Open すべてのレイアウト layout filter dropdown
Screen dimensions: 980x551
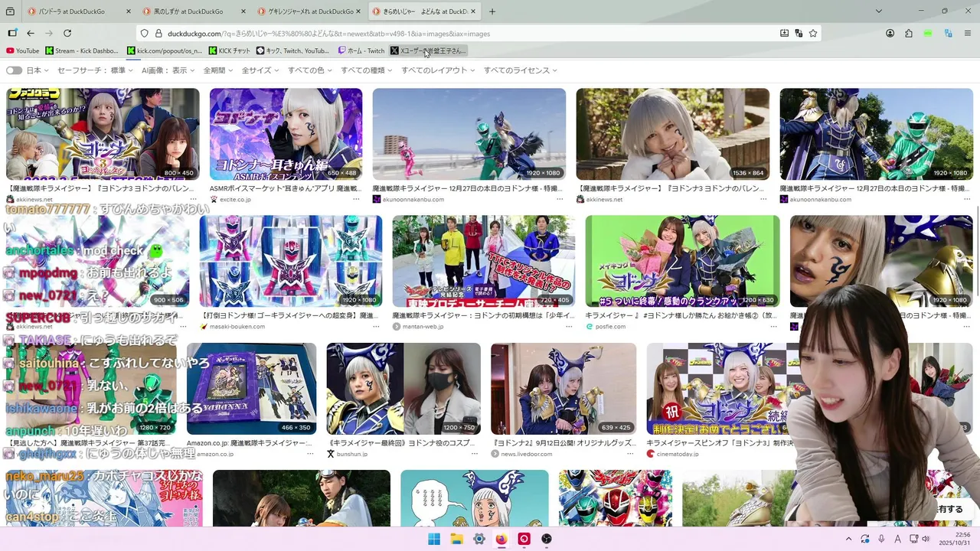coord(438,70)
